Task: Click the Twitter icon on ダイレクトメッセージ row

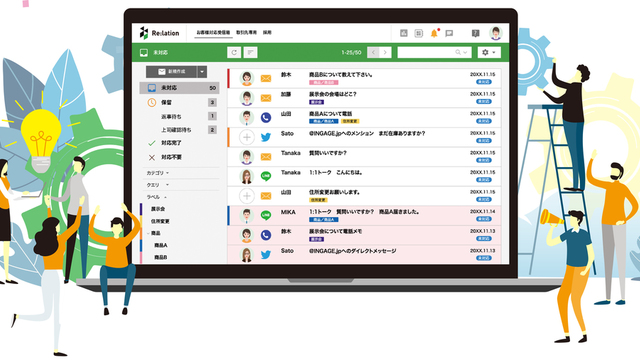Action: [266, 255]
